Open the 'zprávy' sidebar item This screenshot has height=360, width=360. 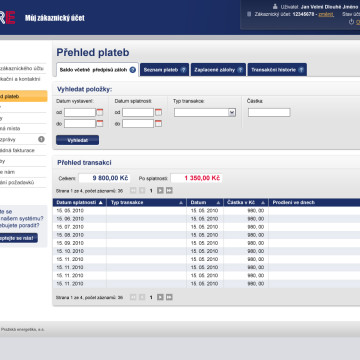(23, 139)
